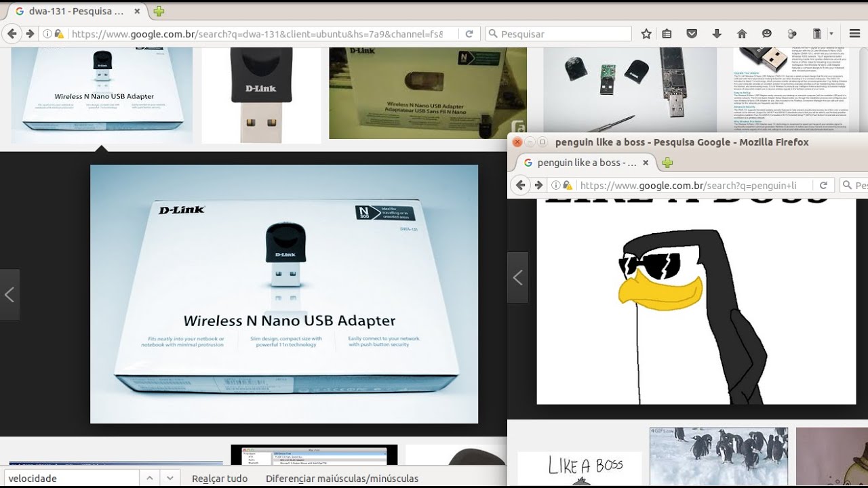The height and width of the screenshot is (488, 868).
Task: Go forward in the penguin Firefox window
Action: coord(538,185)
